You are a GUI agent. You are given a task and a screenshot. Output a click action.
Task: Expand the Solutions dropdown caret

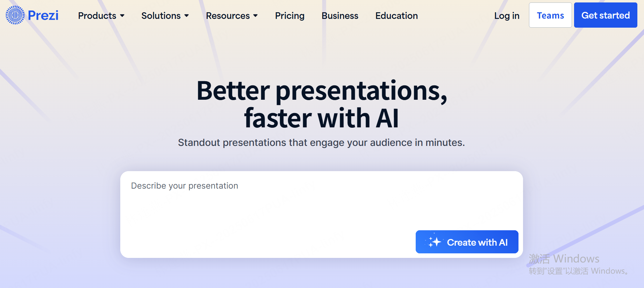click(186, 16)
